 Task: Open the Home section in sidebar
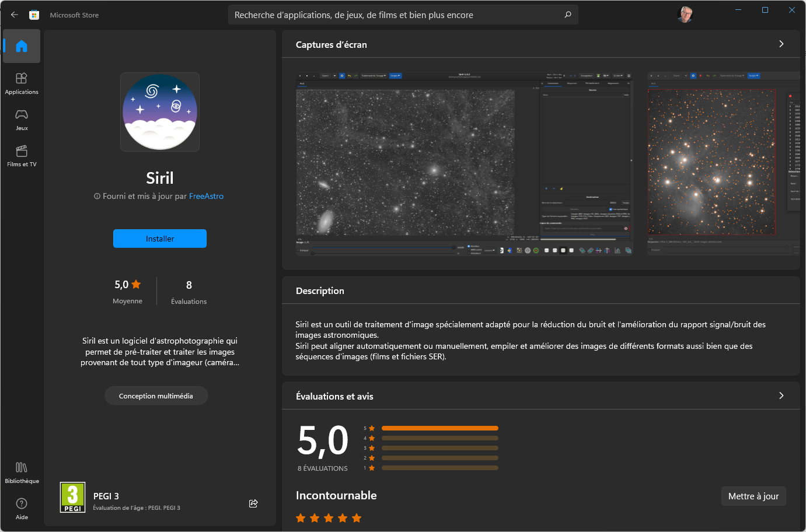click(x=22, y=46)
